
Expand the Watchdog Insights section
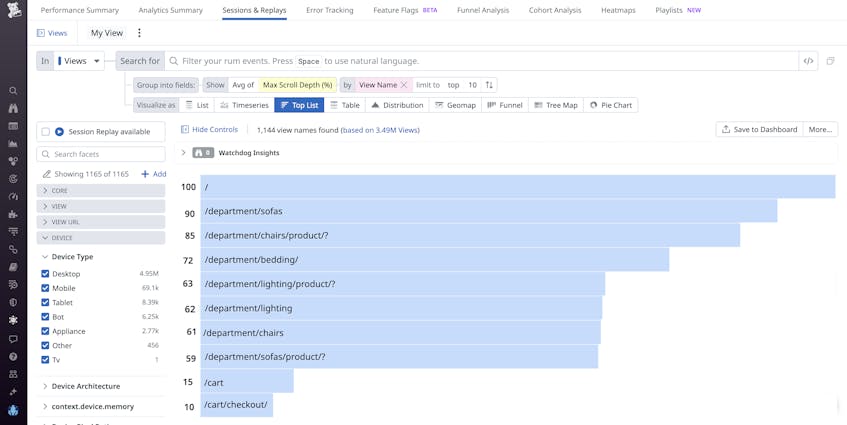(x=183, y=153)
